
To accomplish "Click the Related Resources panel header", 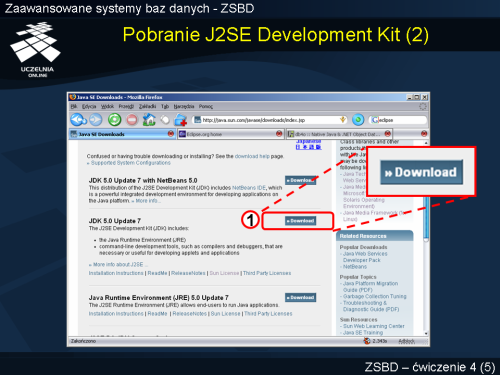I will (375, 236).
